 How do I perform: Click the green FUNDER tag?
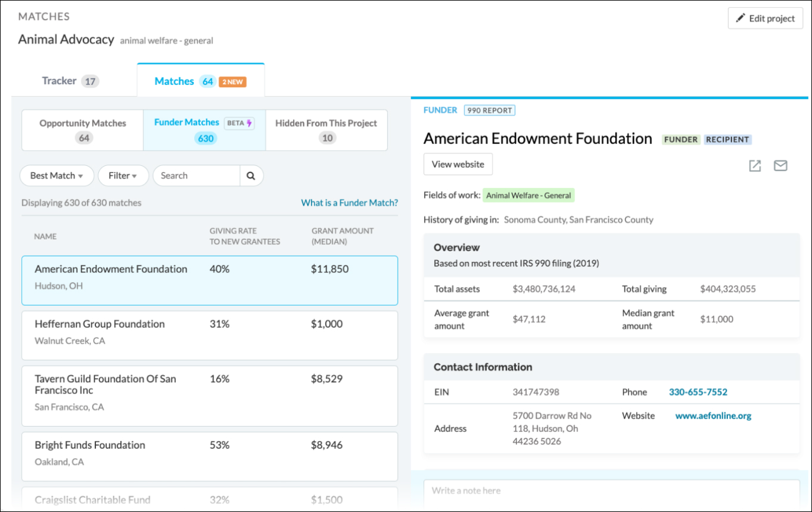(x=681, y=140)
